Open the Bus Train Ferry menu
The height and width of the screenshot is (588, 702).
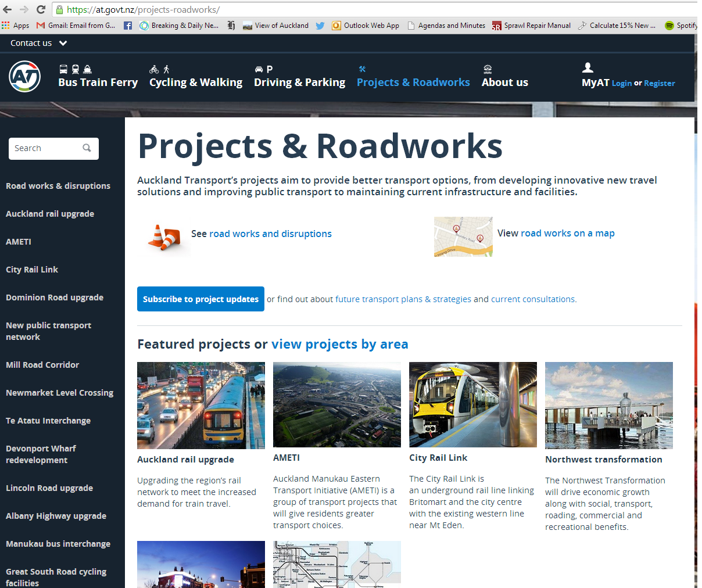pyautogui.click(x=98, y=83)
